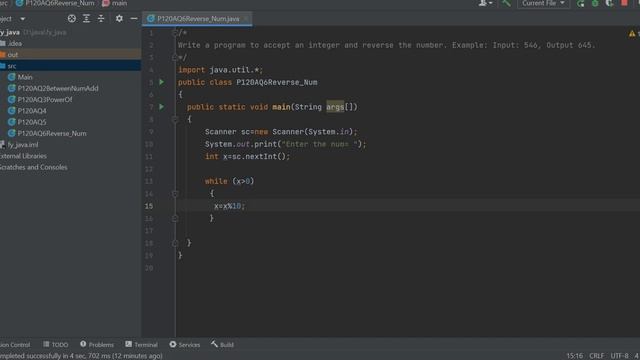This screenshot has width=640, height=360.
Task: Click int x=sc.nextInt() line
Action: point(247,156)
